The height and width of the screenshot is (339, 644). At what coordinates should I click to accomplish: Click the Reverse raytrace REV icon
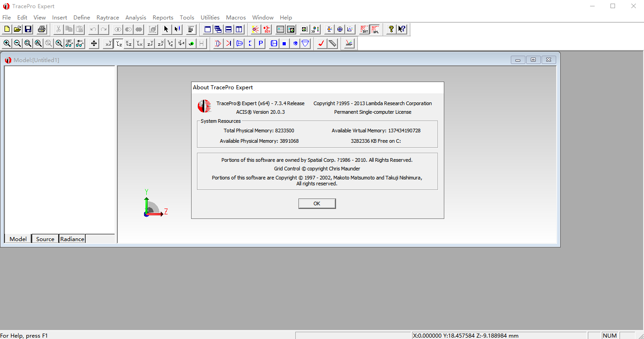click(x=267, y=29)
